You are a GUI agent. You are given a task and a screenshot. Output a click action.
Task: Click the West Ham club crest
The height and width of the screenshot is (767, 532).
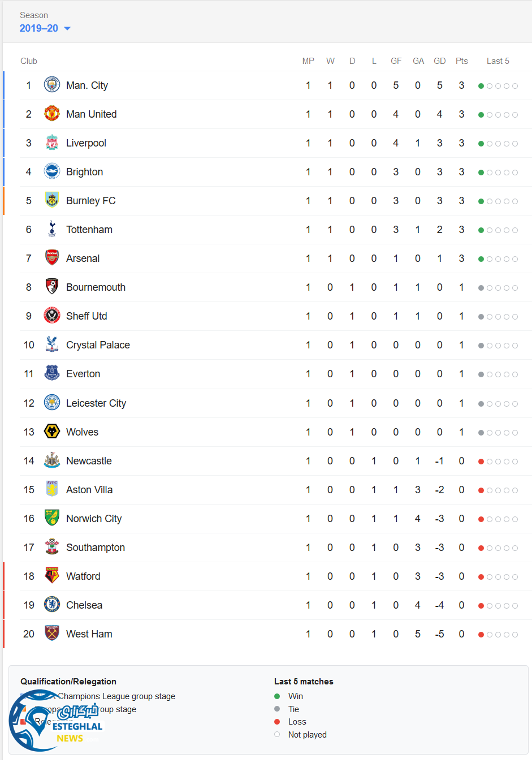tap(52, 634)
